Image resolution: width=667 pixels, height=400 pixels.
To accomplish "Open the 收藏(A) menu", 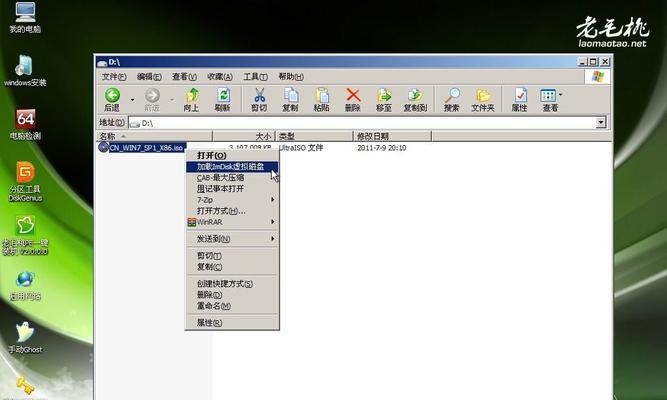I will pyautogui.click(x=219, y=77).
